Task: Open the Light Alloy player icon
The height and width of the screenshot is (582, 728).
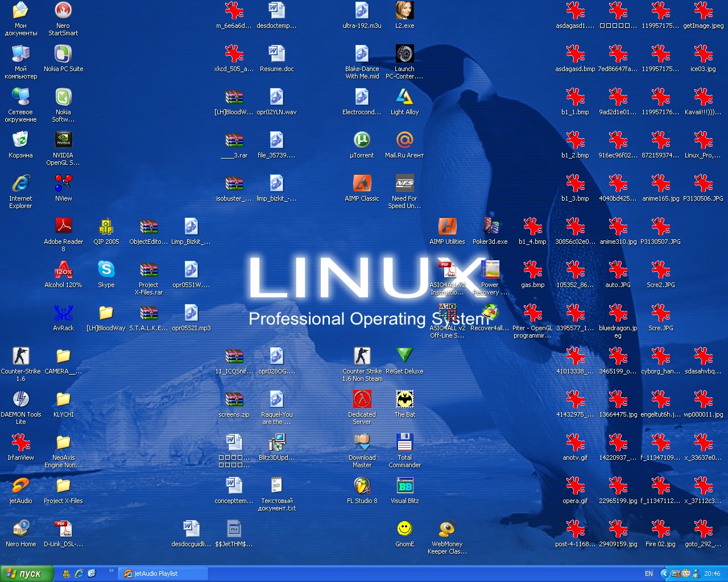Action: point(404,97)
